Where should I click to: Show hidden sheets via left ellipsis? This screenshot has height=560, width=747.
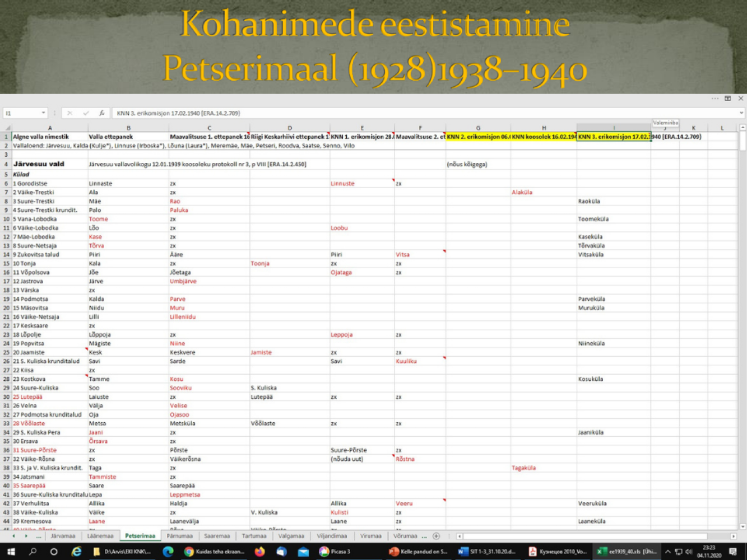[39, 536]
